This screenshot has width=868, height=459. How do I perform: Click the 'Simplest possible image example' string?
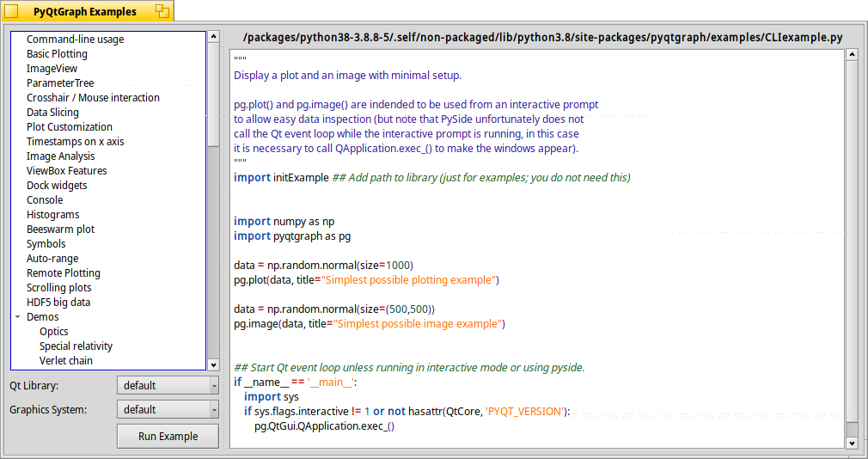click(x=418, y=323)
